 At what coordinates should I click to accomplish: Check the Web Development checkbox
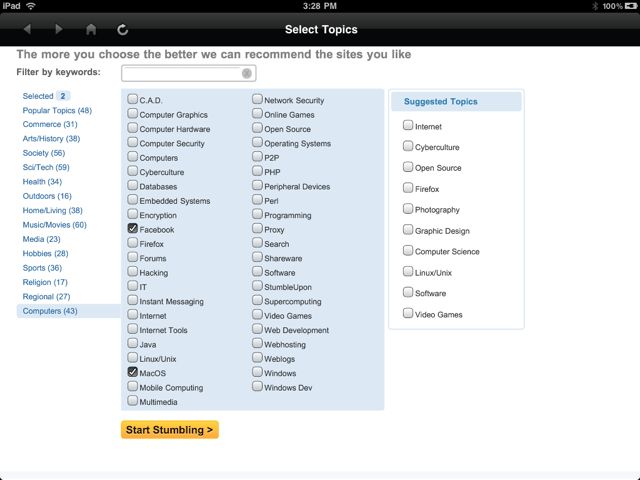[x=257, y=329]
